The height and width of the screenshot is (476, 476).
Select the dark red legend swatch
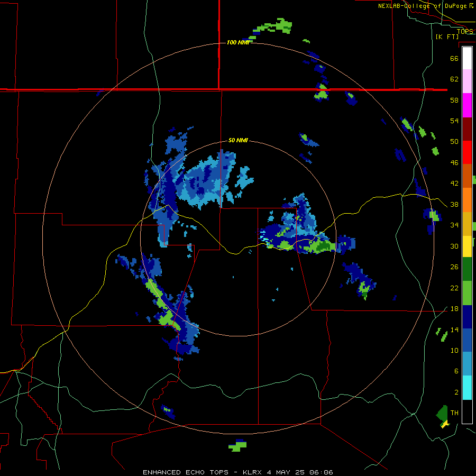[x=467, y=129]
